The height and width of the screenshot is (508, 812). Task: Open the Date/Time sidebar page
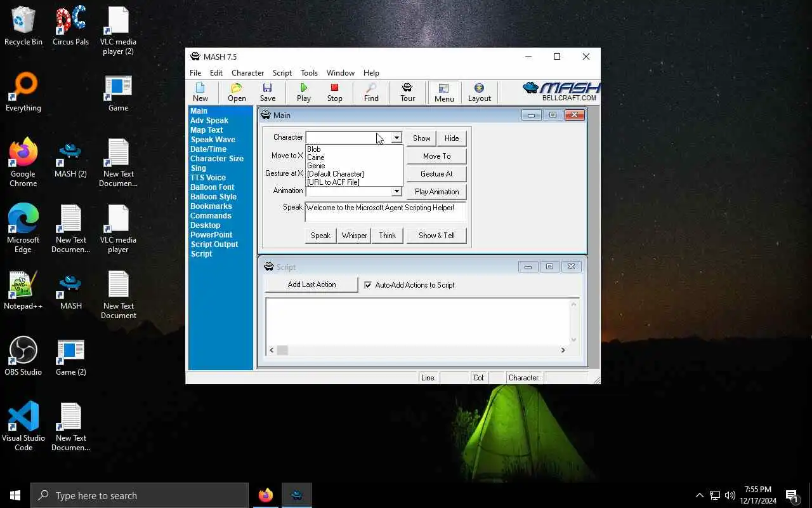click(208, 149)
